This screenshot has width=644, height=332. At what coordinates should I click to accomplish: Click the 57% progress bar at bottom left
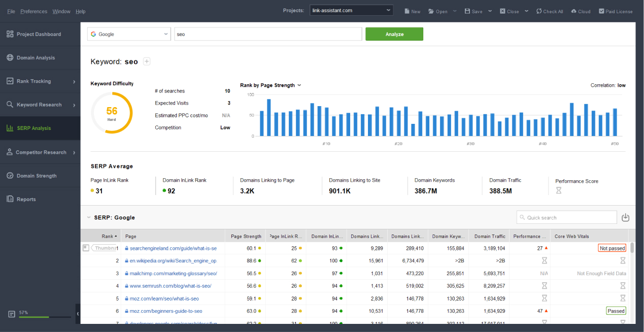point(45,317)
